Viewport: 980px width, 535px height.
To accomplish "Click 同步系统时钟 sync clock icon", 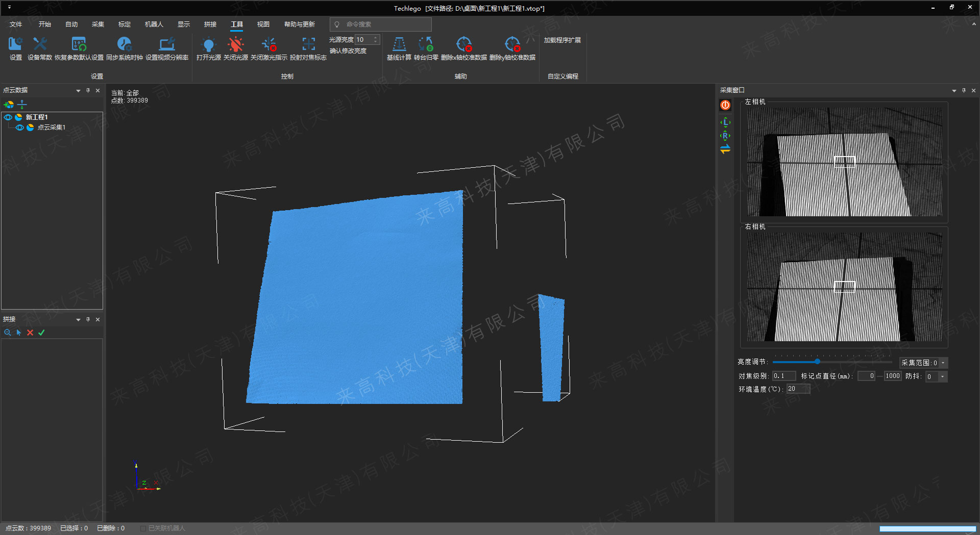I will tap(124, 45).
